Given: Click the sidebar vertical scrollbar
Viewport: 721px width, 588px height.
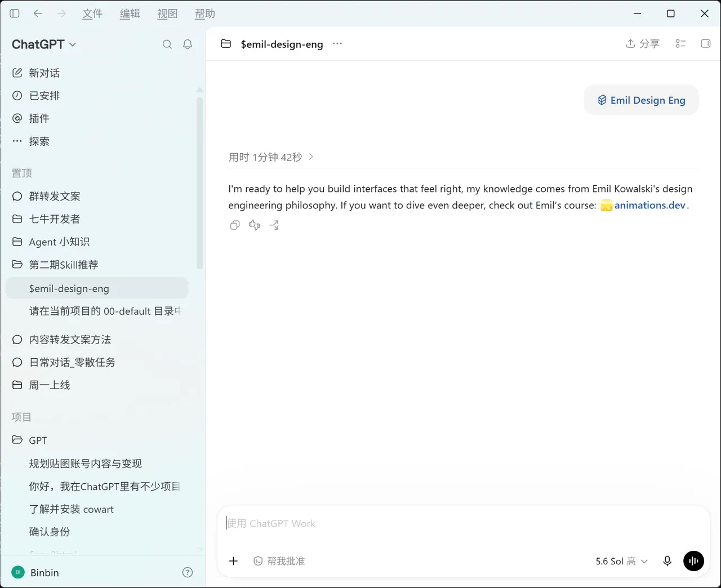Looking at the screenshot, I should coord(199,182).
